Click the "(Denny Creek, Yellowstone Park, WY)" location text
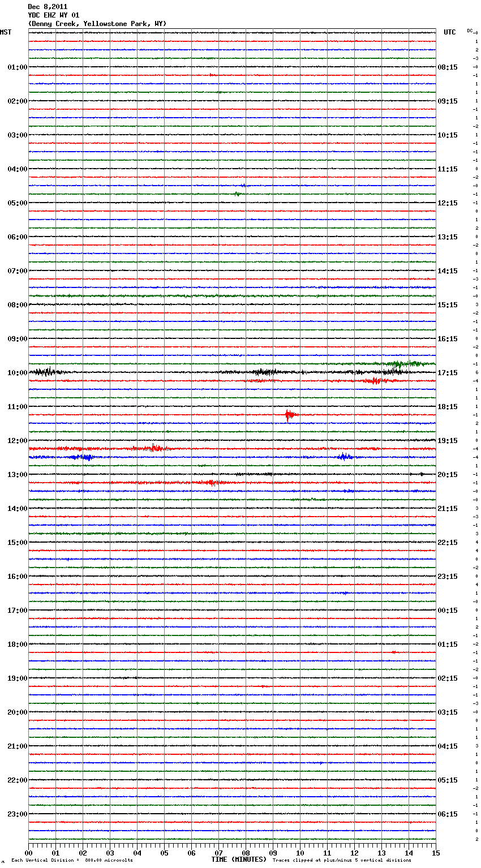Screen dimensions: 481x868 [97, 24]
